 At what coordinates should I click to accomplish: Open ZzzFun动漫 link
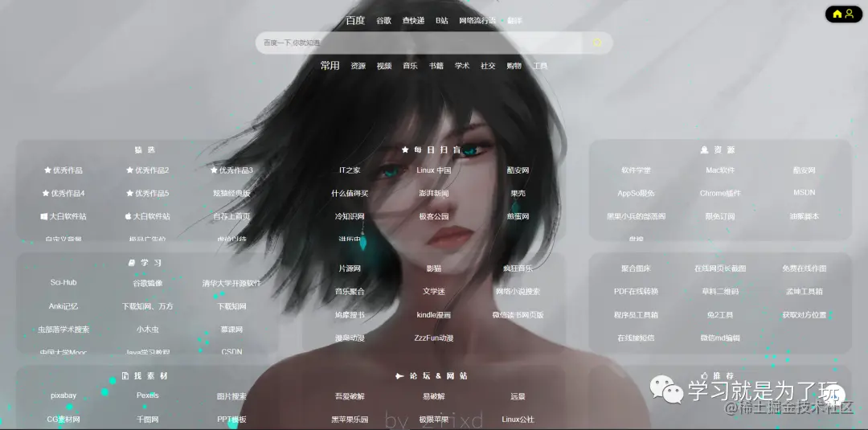tap(434, 338)
